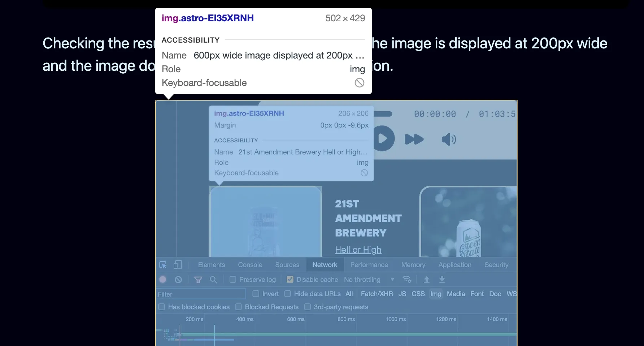This screenshot has width=644, height=346.
Task: Toggle the device toolbar
Action: click(178, 265)
